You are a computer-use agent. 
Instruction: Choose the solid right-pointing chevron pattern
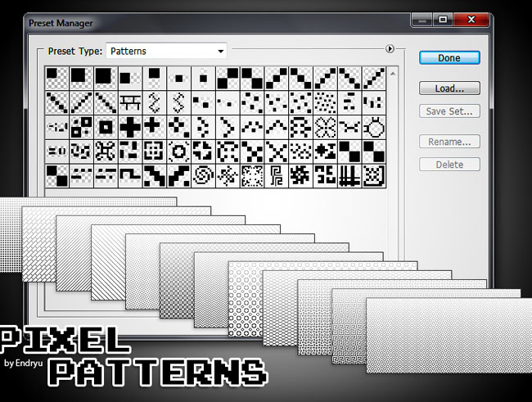click(228, 127)
